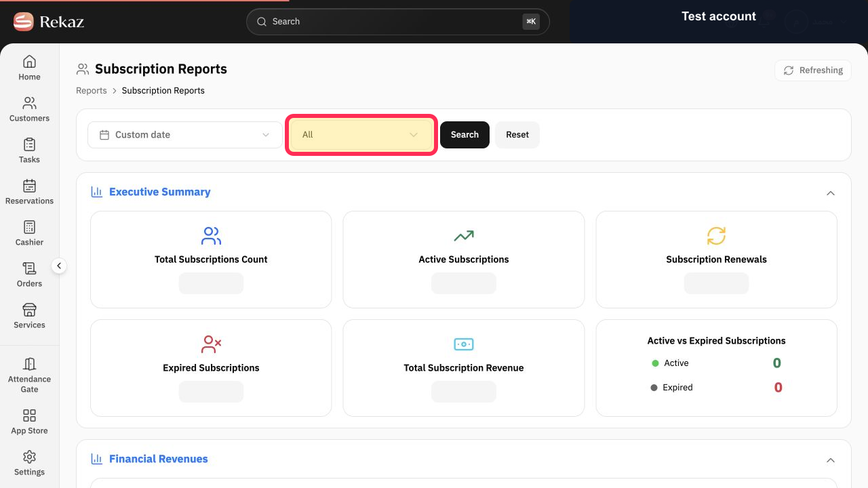
Task: Click the Reset button
Action: click(517, 135)
